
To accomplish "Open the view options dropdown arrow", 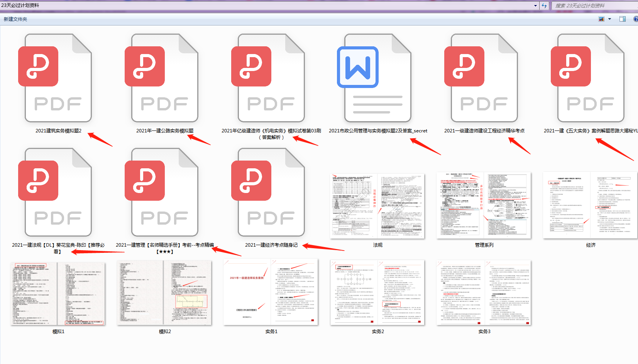I will [x=610, y=19].
